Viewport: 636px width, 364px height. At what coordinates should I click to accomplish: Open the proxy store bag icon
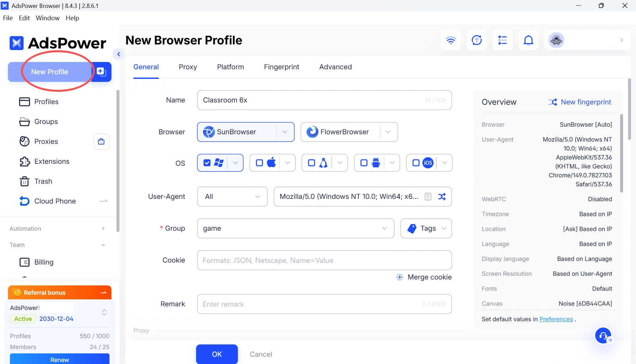tap(101, 142)
